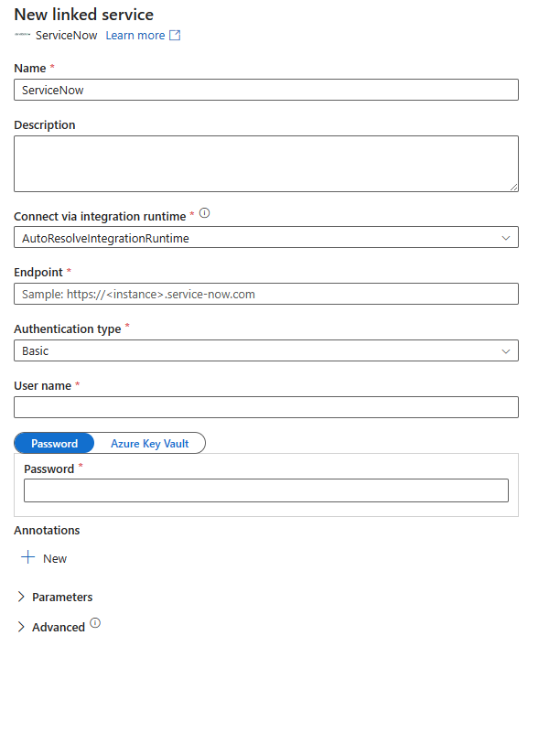Open the Connect via integration runtime dropdown
The height and width of the screenshot is (754, 560).
265,237
